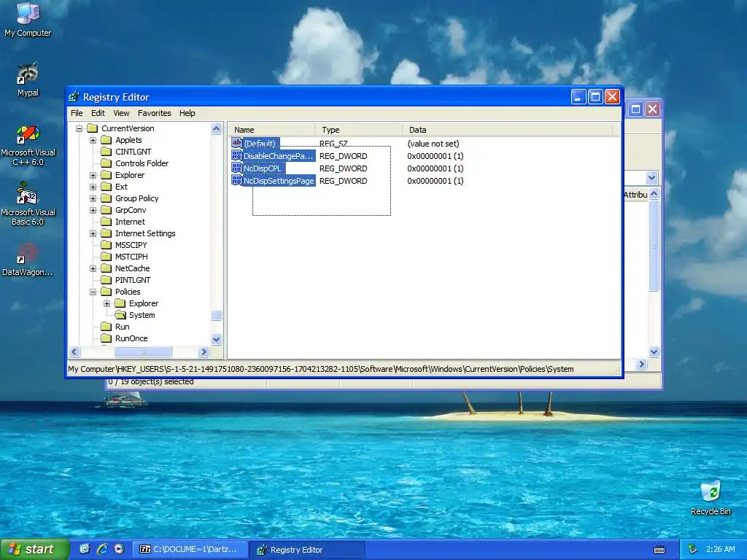The width and height of the screenshot is (747, 560).
Task: Select the Run key folder icon
Action: point(107,327)
